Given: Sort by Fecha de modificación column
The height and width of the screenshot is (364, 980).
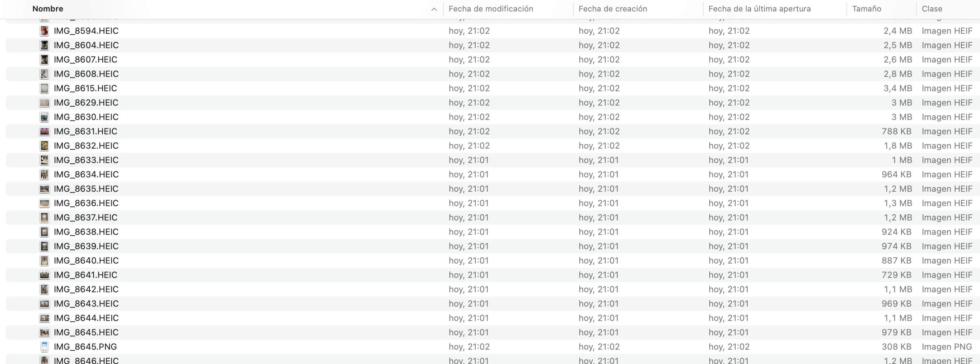Looking at the screenshot, I should (491, 9).
